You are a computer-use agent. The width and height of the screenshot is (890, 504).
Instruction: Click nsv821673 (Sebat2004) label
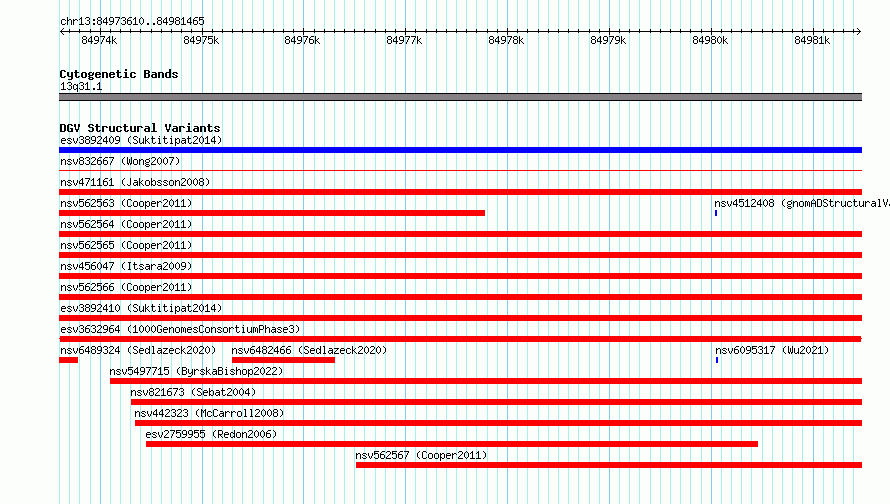(x=193, y=392)
